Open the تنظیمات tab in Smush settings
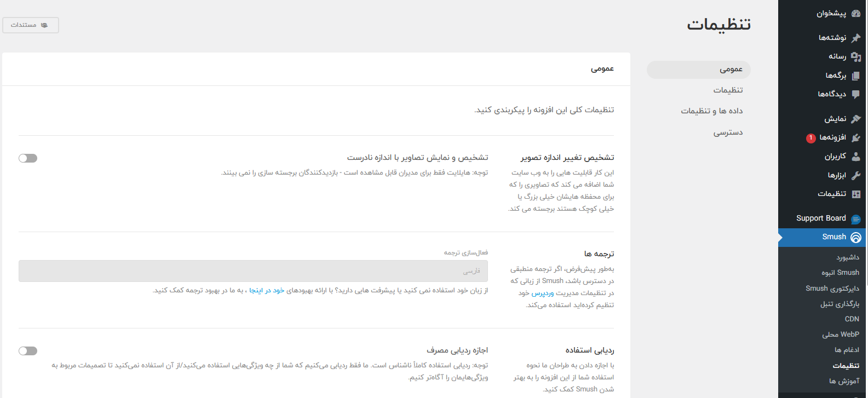868x398 pixels. click(728, 90)
